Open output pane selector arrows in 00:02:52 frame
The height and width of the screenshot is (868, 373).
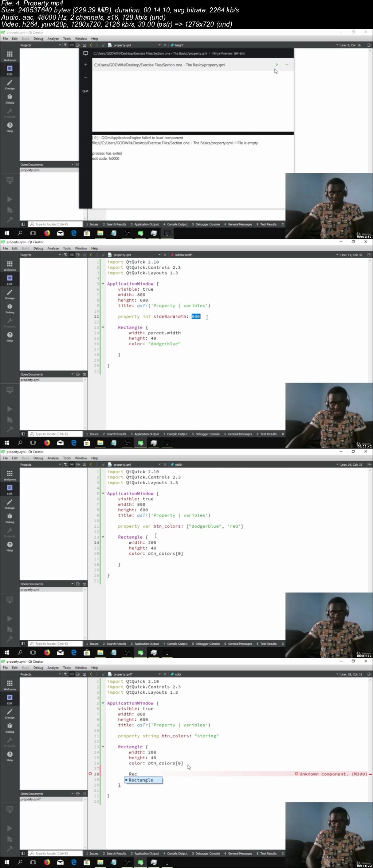click(283, 224)
